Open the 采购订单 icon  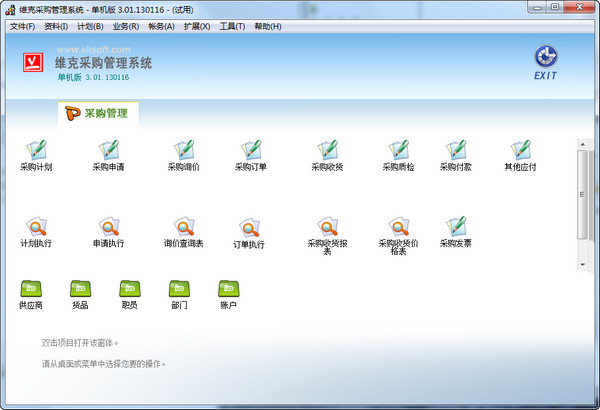pos(251,155)
